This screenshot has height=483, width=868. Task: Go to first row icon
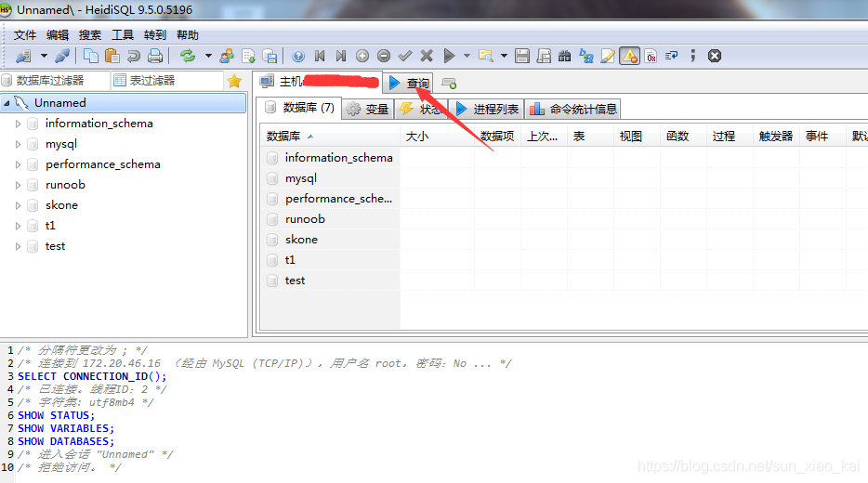coord(320,56)
